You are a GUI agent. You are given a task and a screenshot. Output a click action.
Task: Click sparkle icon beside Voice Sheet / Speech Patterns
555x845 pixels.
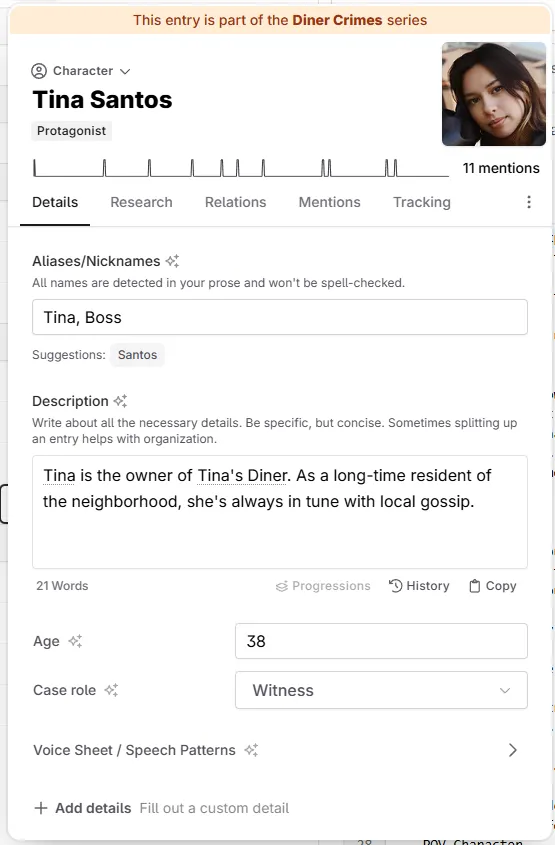click(252, 750)
